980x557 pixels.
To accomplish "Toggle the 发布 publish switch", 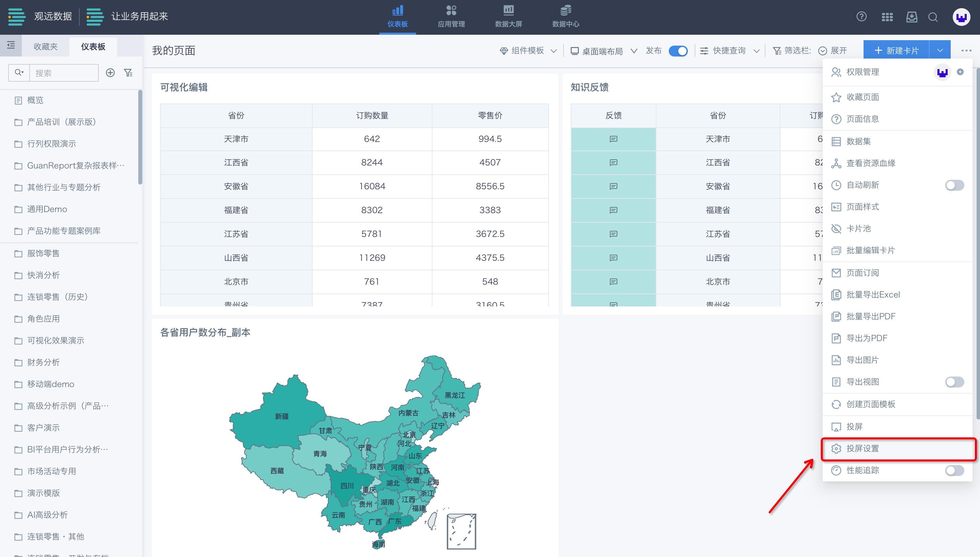I will coord(678,51).
